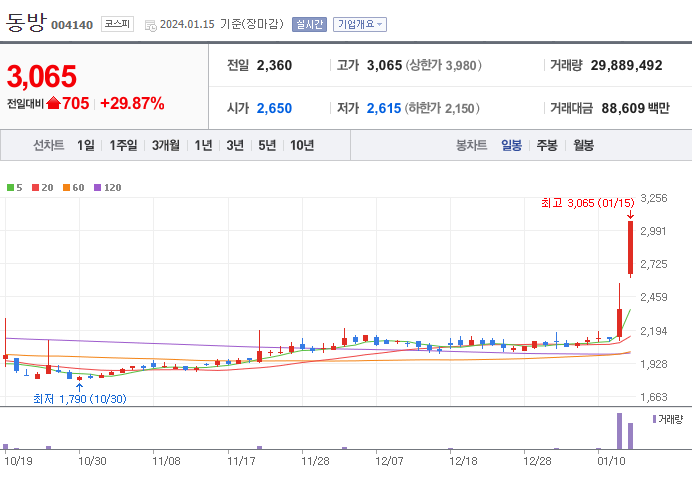
Task: Click the 코스피 market badge
Action: (117, 24)
